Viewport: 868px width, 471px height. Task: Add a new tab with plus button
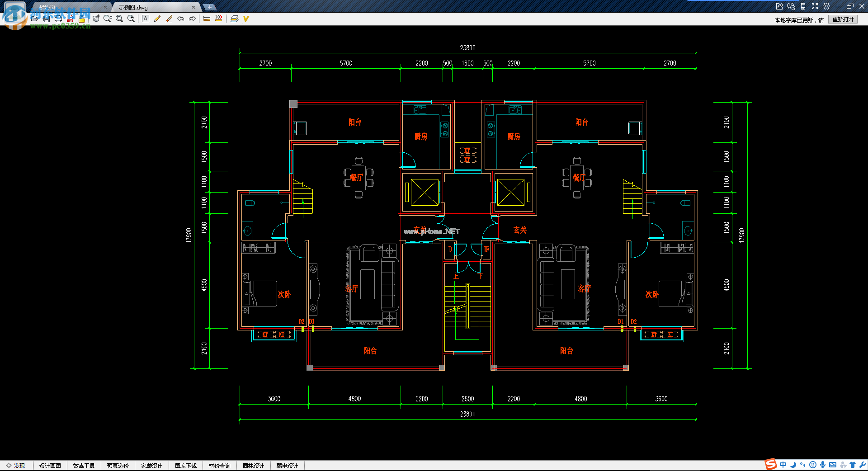pos(209,7)
